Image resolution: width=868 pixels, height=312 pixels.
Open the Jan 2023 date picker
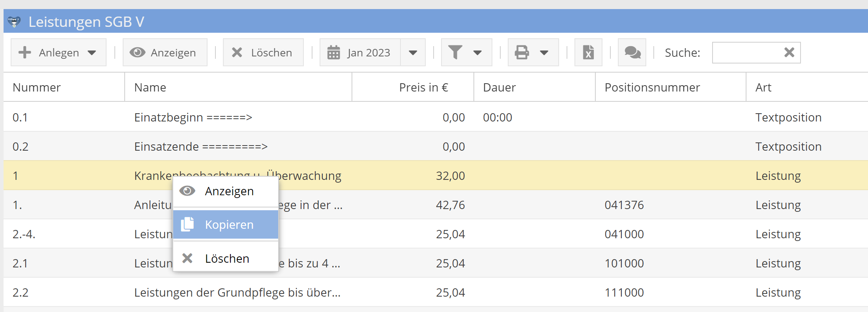360,52
